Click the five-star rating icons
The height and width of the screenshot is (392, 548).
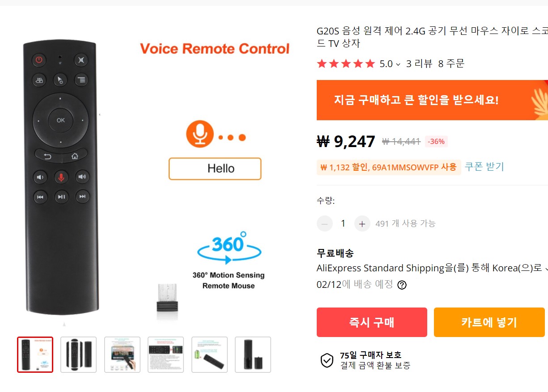pos(345,64)
